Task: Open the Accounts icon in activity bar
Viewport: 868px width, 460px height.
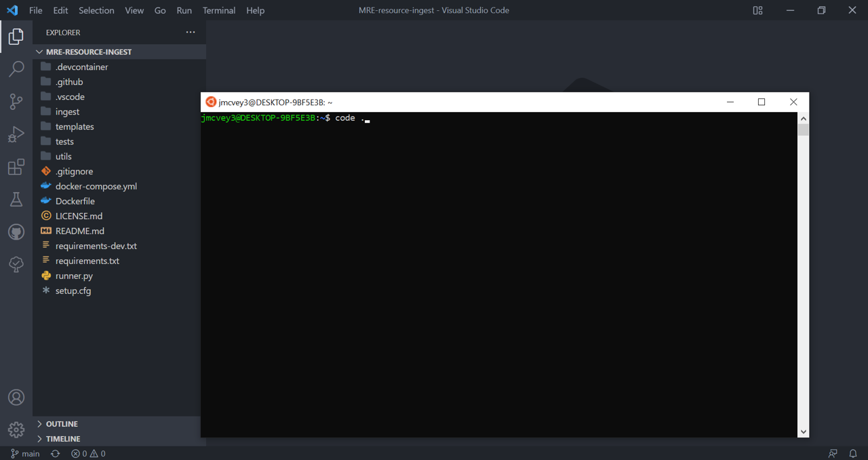Action: click(16, 398)
